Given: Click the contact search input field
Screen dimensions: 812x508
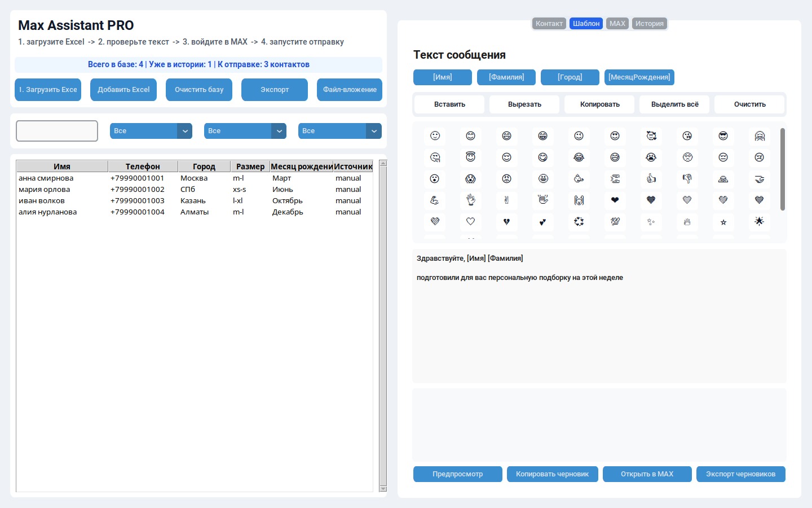Looking at the screenshot, I should [57, 131].
